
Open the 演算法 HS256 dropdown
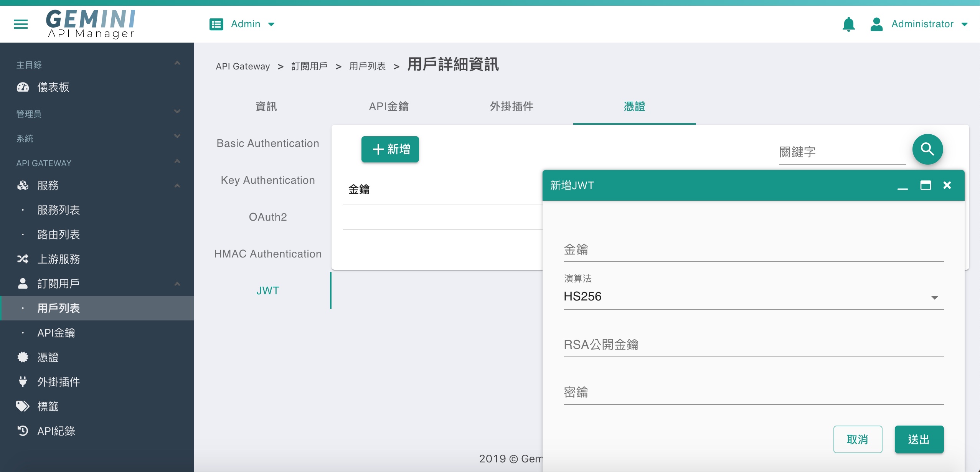coord(754,297)
